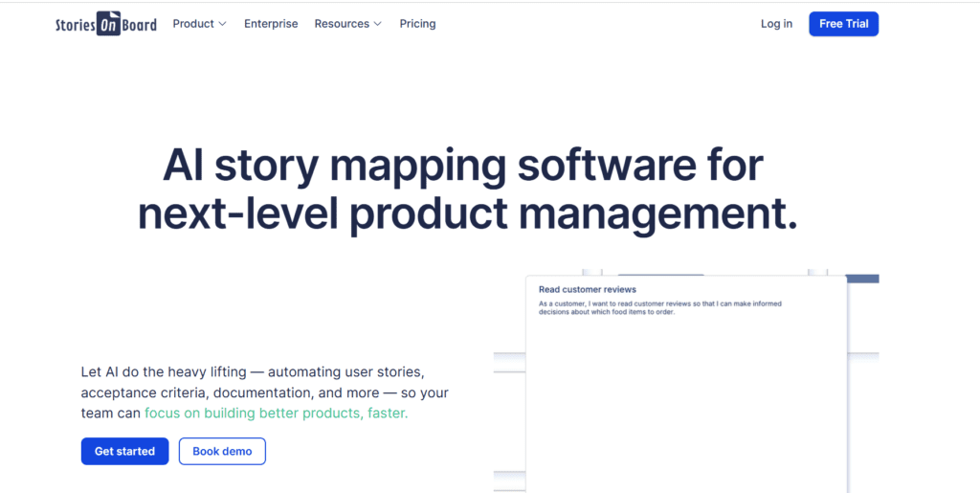Click the dark "On" box in logo
This screenshot has height=493, width=980.
coord(108,25)
